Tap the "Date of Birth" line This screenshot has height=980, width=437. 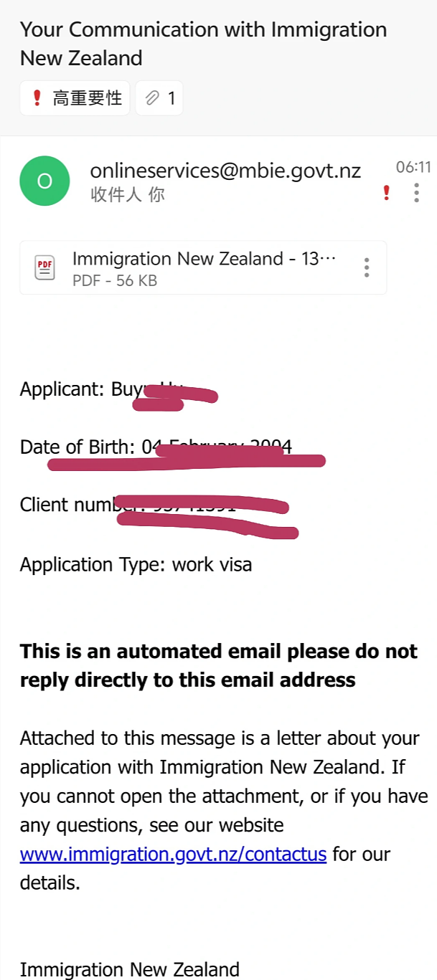(156, 447)
